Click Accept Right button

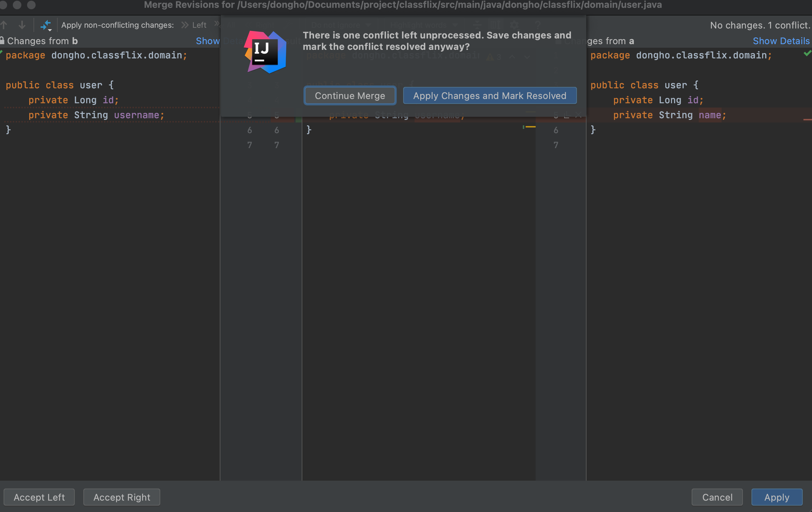tap(122, 497)
